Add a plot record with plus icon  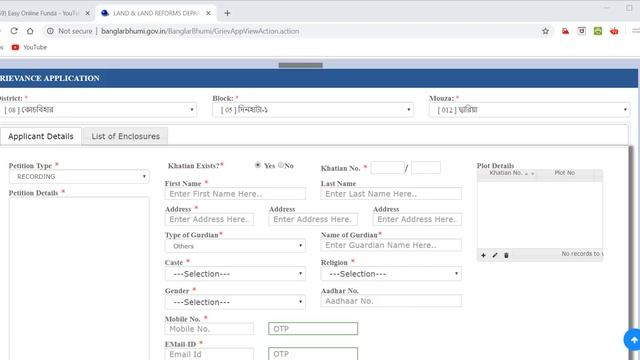pos(483,255)
